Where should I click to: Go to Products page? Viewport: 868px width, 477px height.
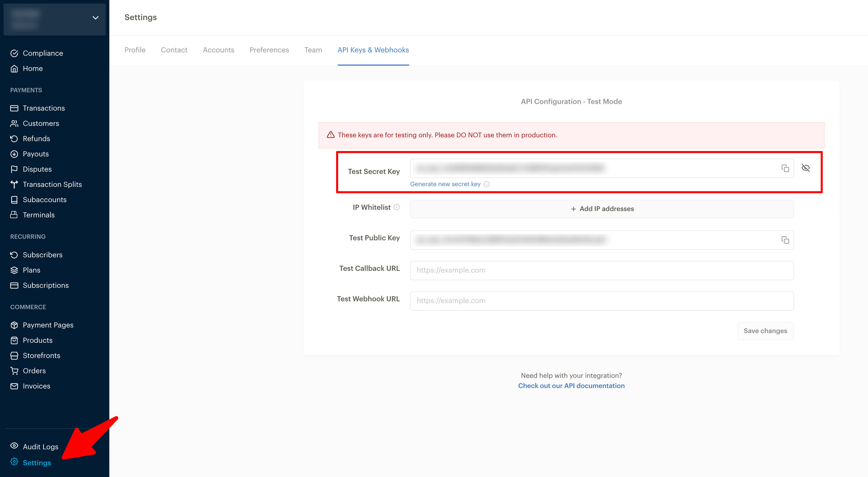tap(37, 340)
